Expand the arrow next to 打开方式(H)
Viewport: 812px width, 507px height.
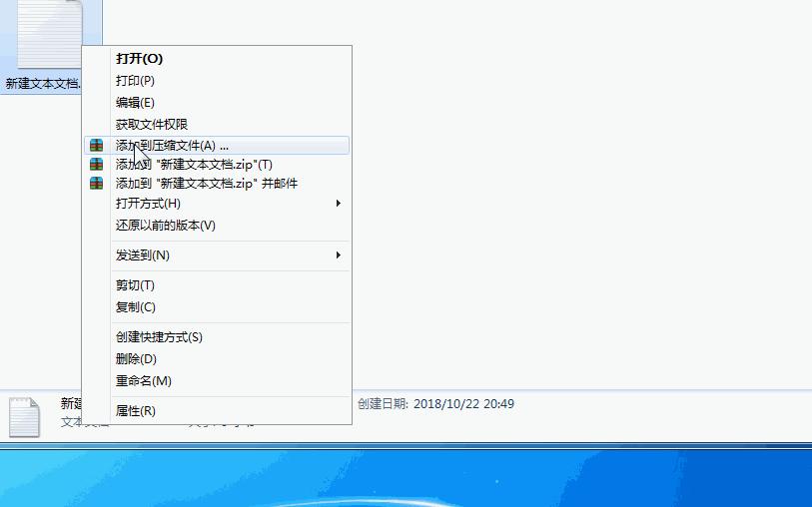pyautogui.click(x=339, y=204)
